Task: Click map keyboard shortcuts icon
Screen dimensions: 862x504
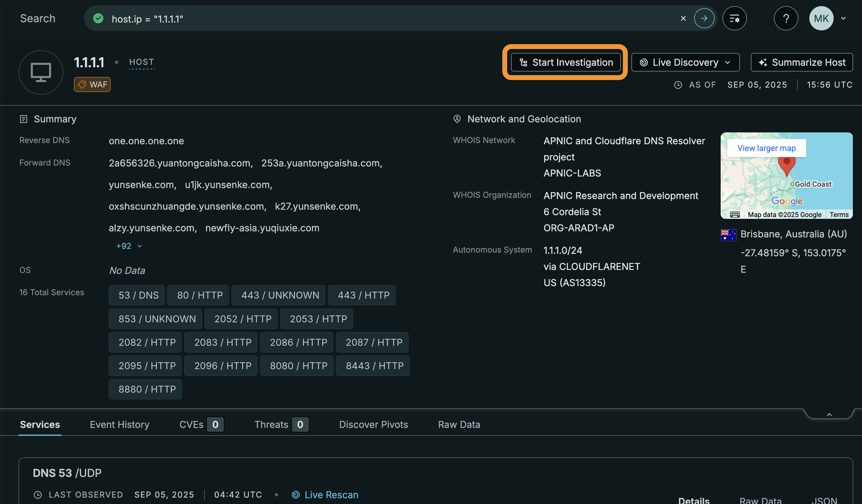Action: [x=735, y=215]
